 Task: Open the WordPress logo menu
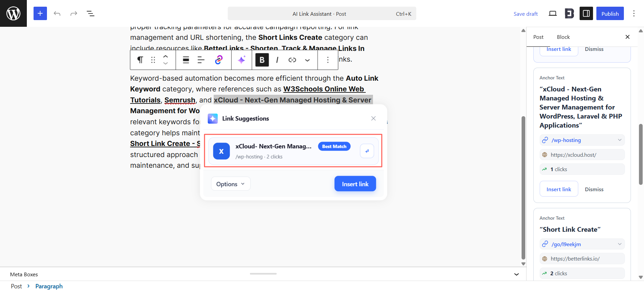(x=13, y=13)
